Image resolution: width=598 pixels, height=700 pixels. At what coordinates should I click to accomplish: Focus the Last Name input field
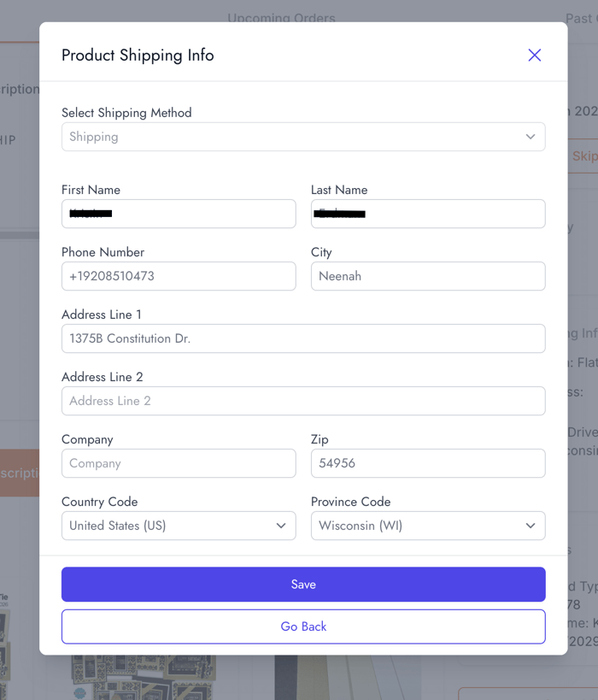(428, 214)
